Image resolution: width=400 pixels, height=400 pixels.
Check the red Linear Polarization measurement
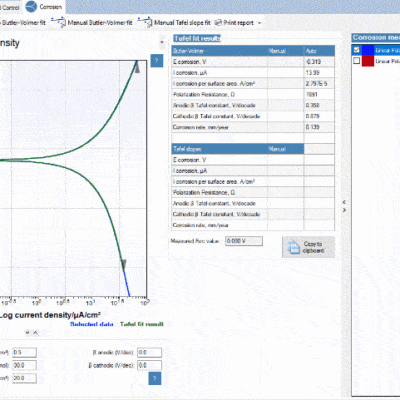357,61
